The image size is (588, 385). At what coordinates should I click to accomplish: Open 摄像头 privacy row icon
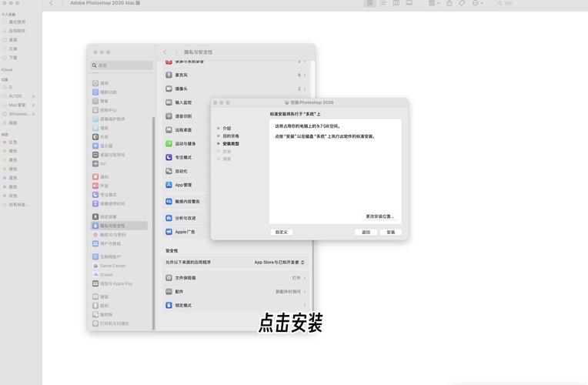tap(169, 89)
